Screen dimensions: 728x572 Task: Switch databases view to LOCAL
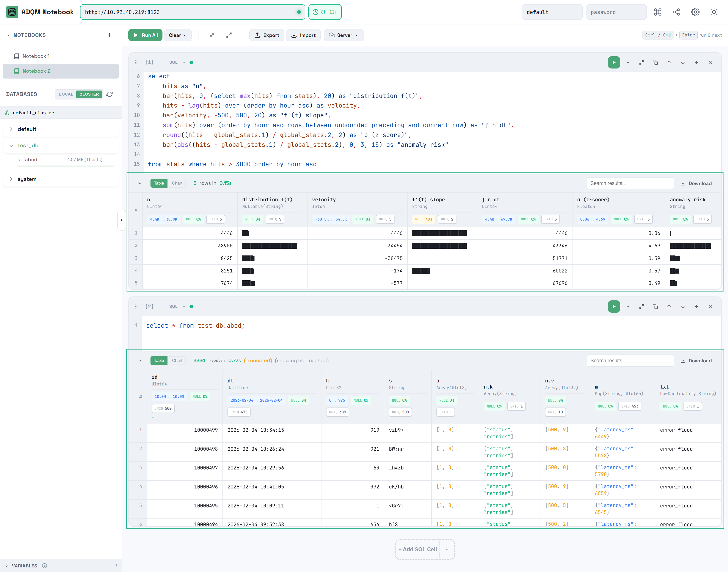point(66,94)
